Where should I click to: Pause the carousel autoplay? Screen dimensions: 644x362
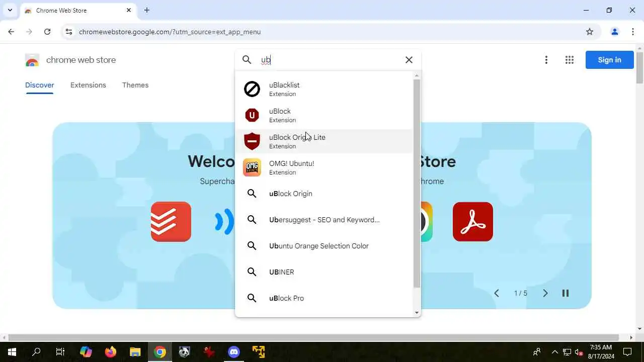(x=566, y=293)
